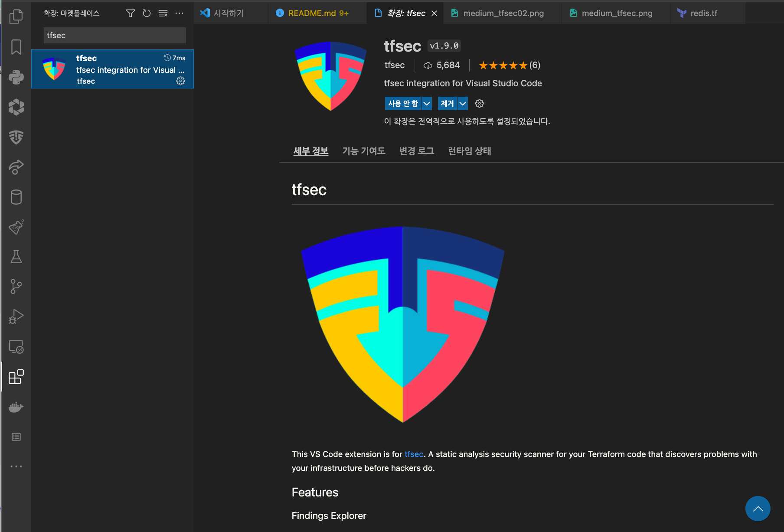Open the Run and Debug view
The width and height of the screenshot is (784, 532).
16,317
